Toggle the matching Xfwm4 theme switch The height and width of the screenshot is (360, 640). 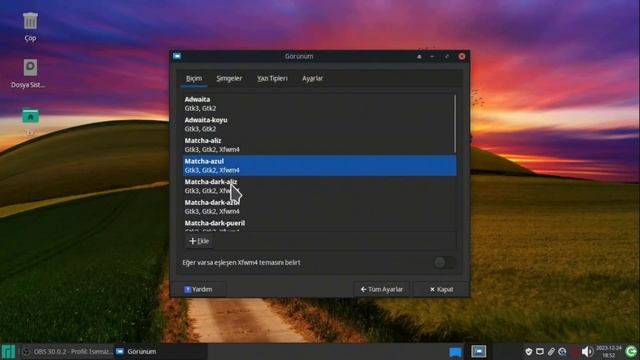point(445,262)
